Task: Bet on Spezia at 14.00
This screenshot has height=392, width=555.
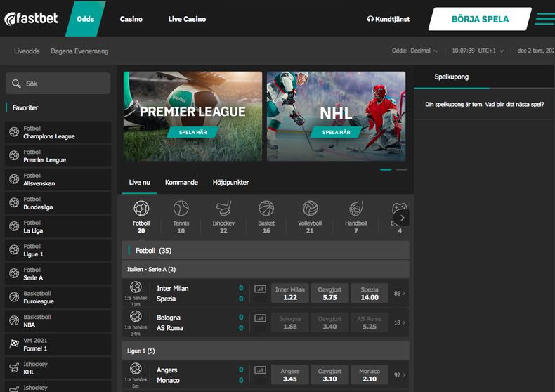Action: (370, 293)
